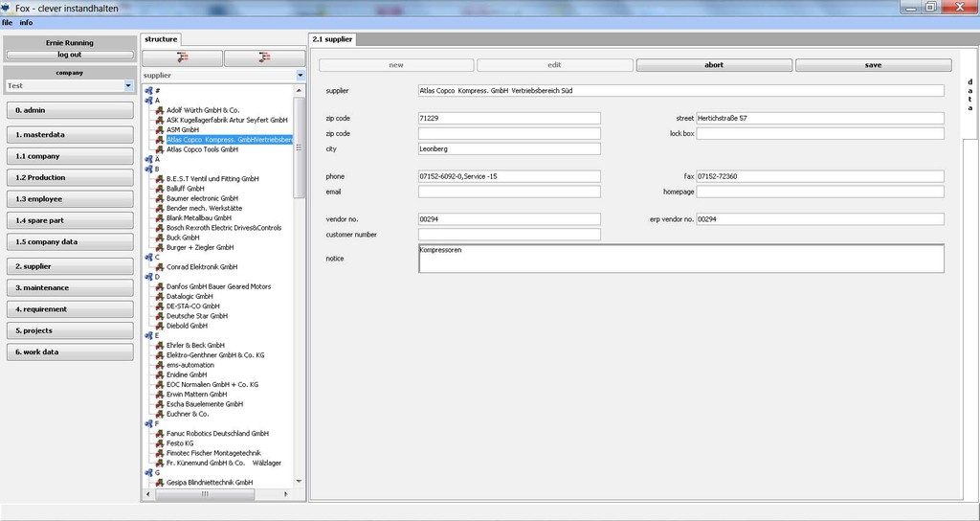This screenshot has height=521, width=980.
Task: Click the group icon for letter B
Action: coord(148,169)
